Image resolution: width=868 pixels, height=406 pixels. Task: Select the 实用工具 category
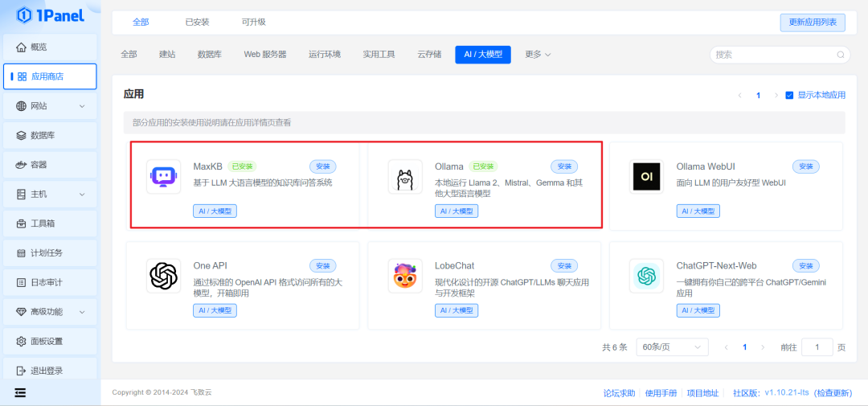379,55
